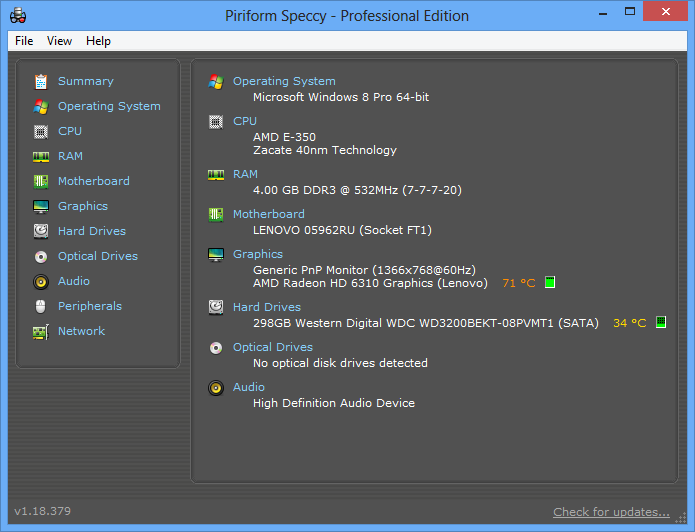The image size is (695, 532).
Task: Click the Speccy app icon in title bar
Action: pyautogui.click(x=18, y=15)
